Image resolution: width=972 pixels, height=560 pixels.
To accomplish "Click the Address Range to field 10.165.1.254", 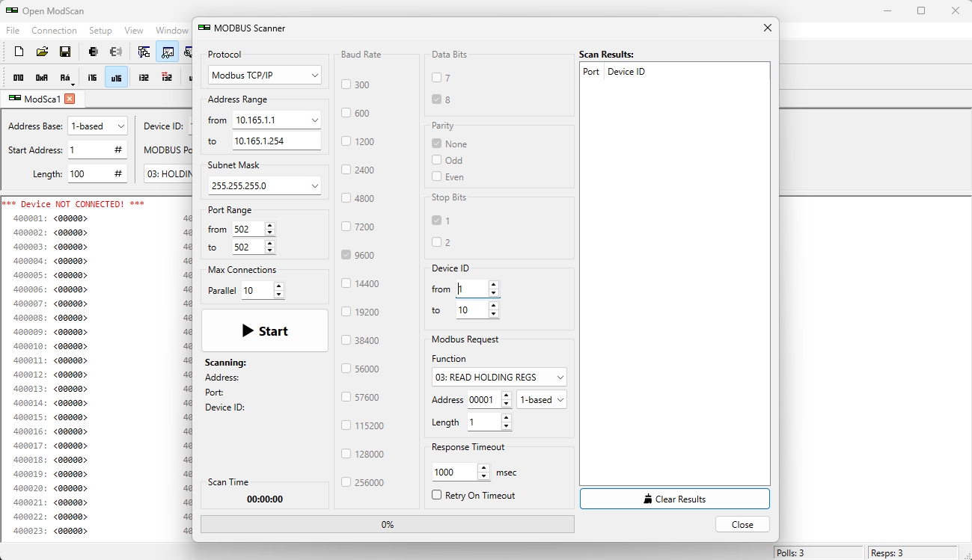I will pyautogui.click(x=276, y=141).
